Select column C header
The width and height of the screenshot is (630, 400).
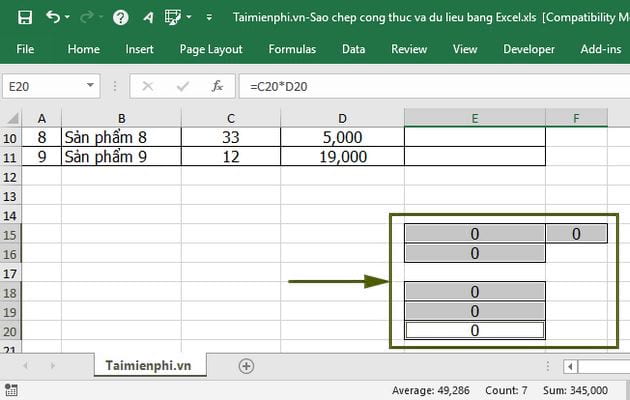point(231,118)
